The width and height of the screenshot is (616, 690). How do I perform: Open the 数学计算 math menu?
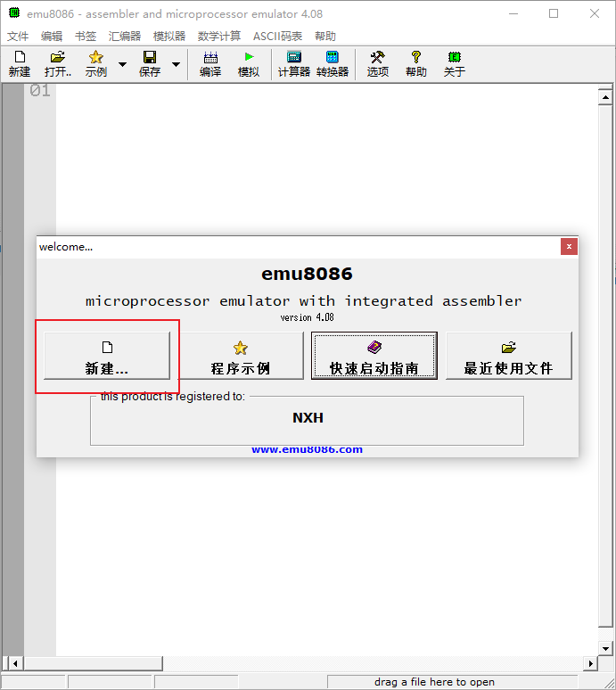(x=219, y=36)
